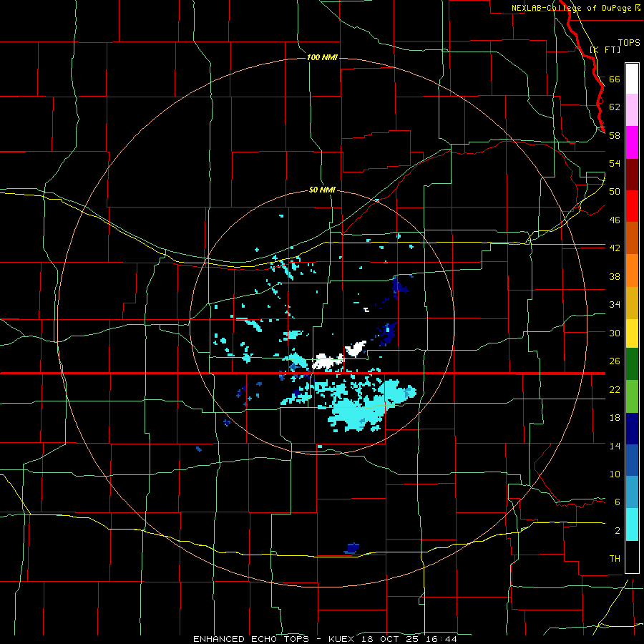Screen dimensions: 644x644
Task: Click the 'NEXLAB-College of DuPage' credit text
Action: (x=572, y=8)
